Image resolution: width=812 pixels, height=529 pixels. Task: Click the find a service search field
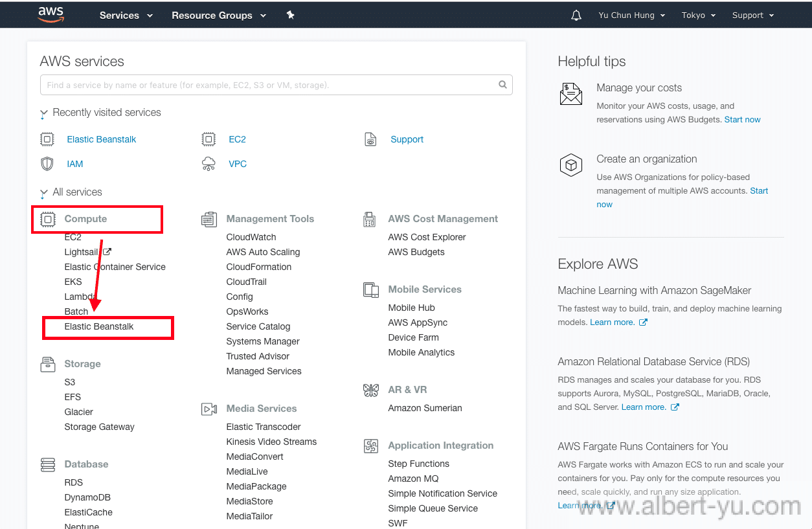pyautogui.click(x=269, y=85)
